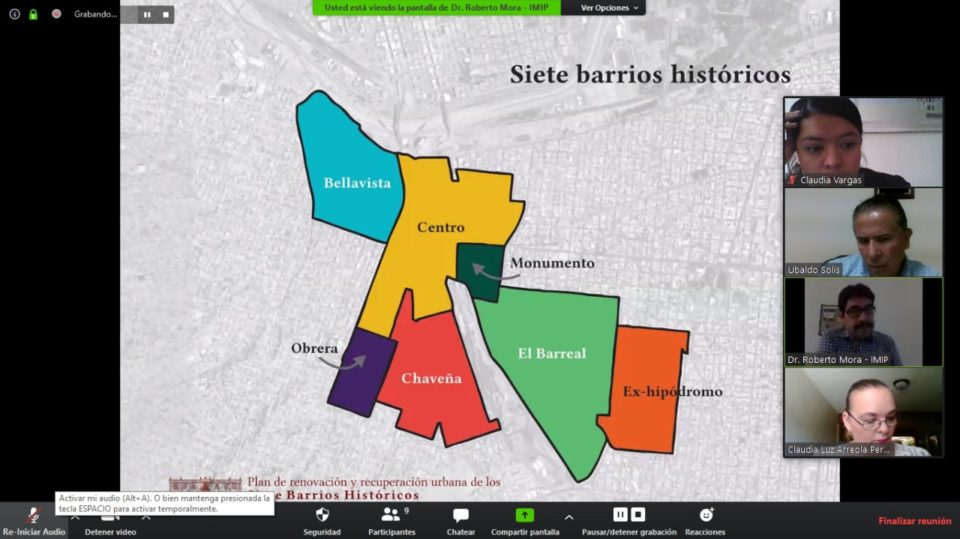Select Claudia Vargas video thumbnail
The image size is (960, 539).
(x=863, y=142)
